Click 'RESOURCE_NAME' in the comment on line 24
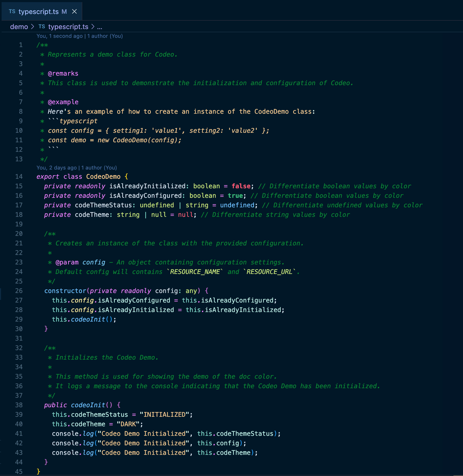 point(195,272)
